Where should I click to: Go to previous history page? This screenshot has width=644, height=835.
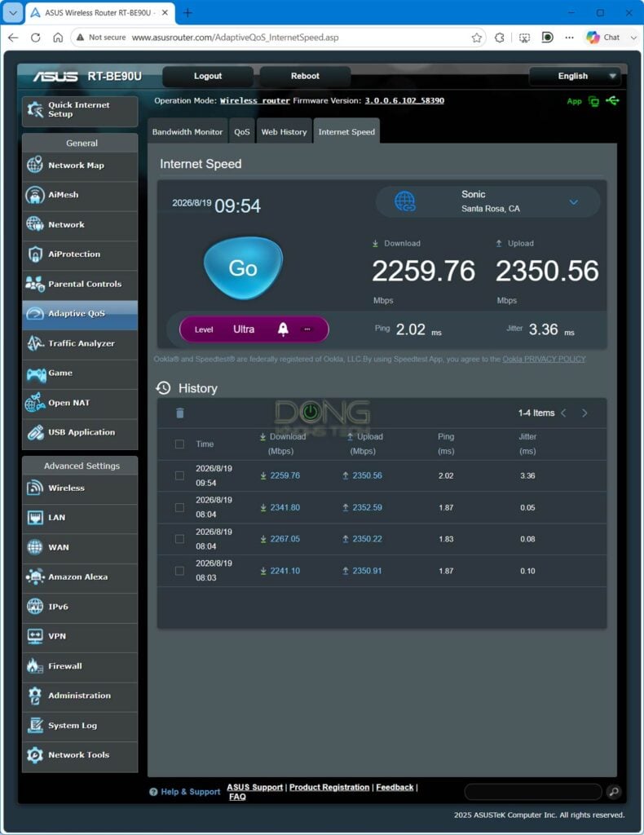563,413
